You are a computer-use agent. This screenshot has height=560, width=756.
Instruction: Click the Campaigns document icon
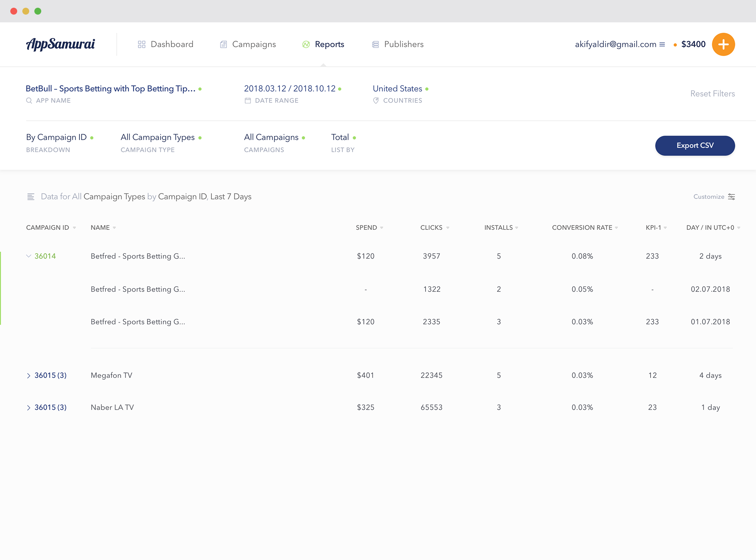coord(223,44)
